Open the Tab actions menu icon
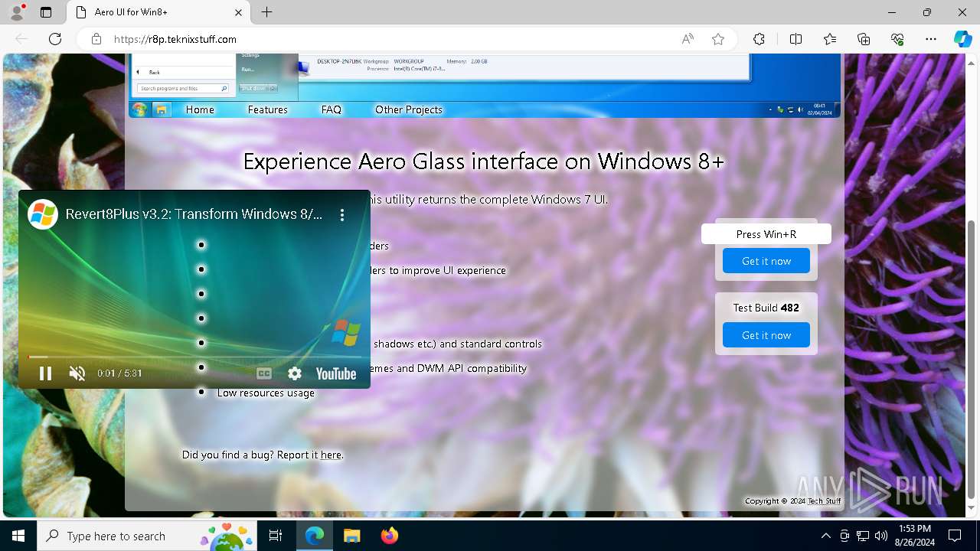The width and height of the screenshot is (980, 551). (x=46, y=12)
